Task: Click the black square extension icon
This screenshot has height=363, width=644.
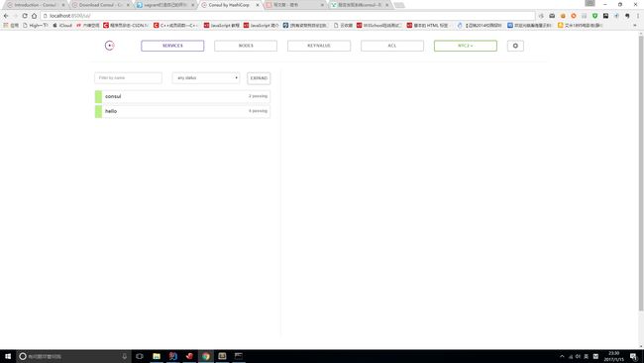Action: point(605,16)
